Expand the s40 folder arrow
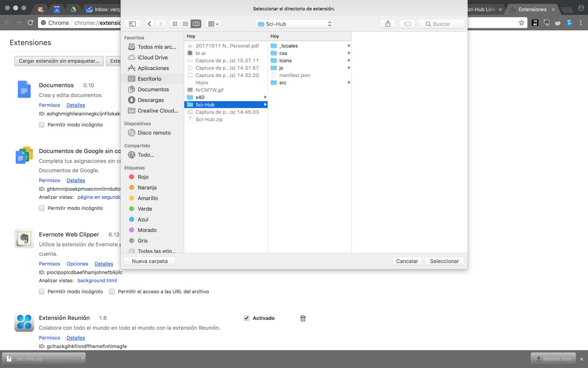The height and width of the screenshot is (368, 588). pos(265,97)
